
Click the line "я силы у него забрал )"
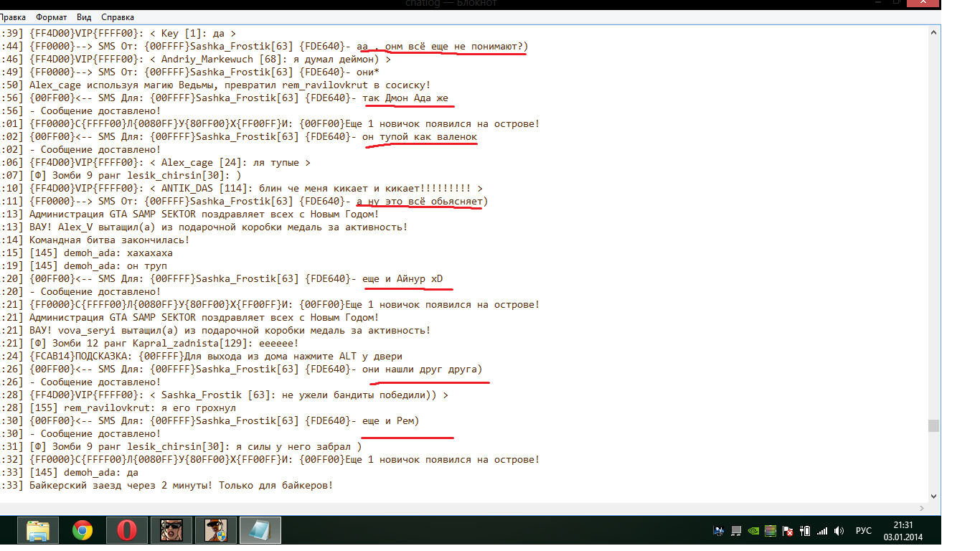click(x=182, y=446)
